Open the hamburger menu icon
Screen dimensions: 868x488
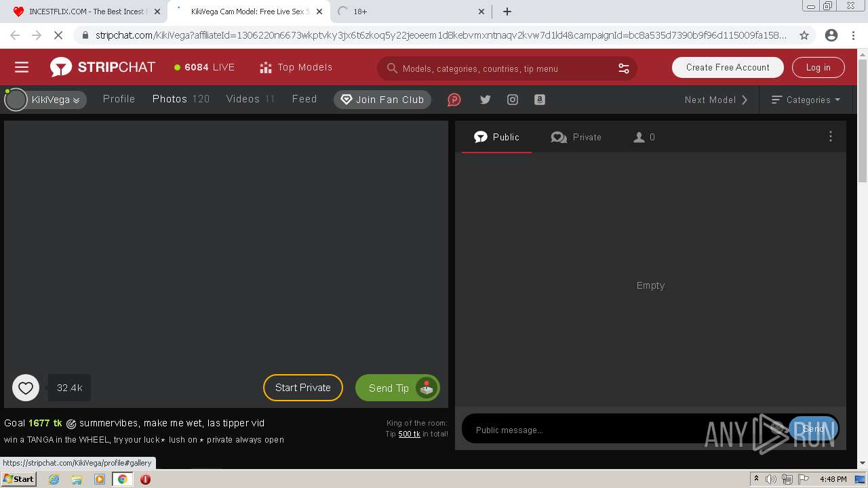[x=22, y=67]
